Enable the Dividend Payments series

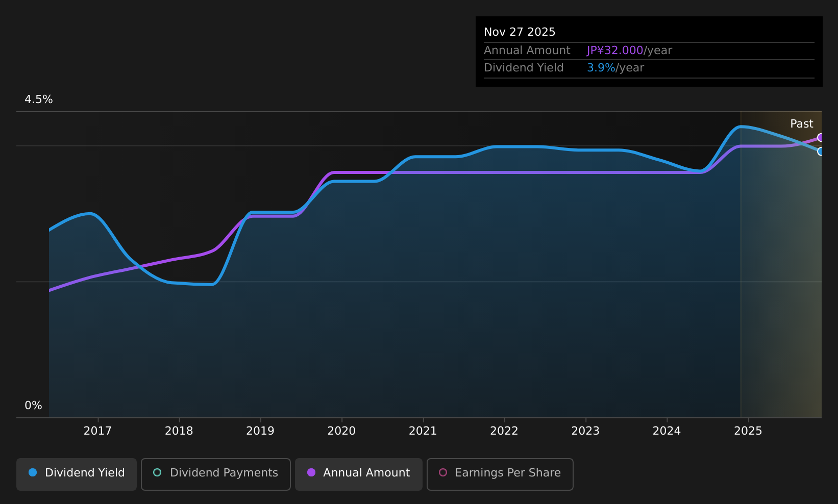coord(216,474)
